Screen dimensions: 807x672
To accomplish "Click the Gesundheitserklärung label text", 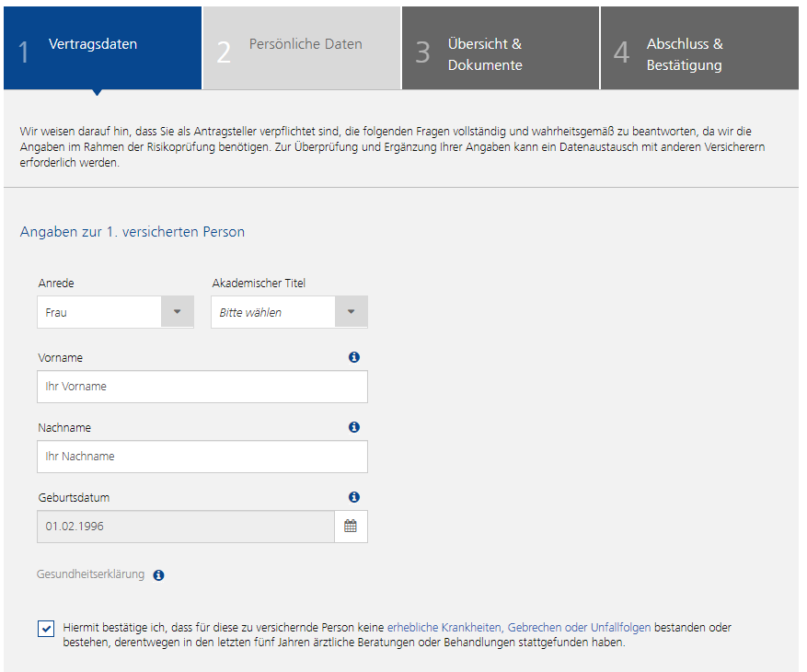I will tap(90, 574).
